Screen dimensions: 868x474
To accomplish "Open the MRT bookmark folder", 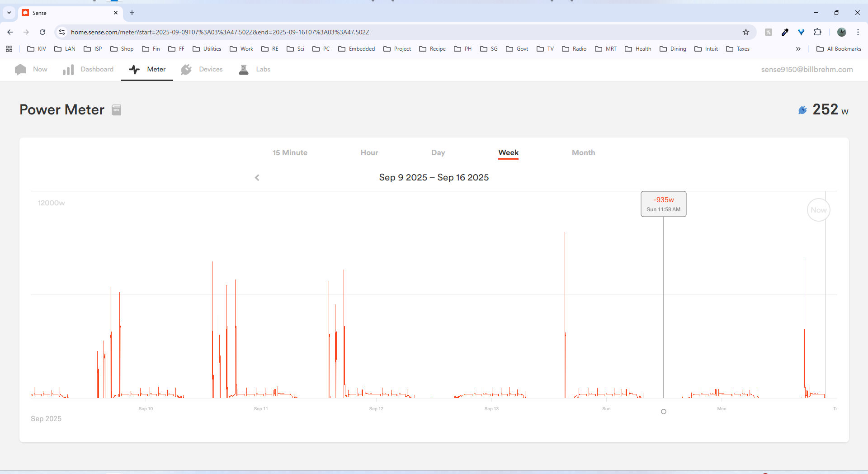I will click(x=606, y=49).
